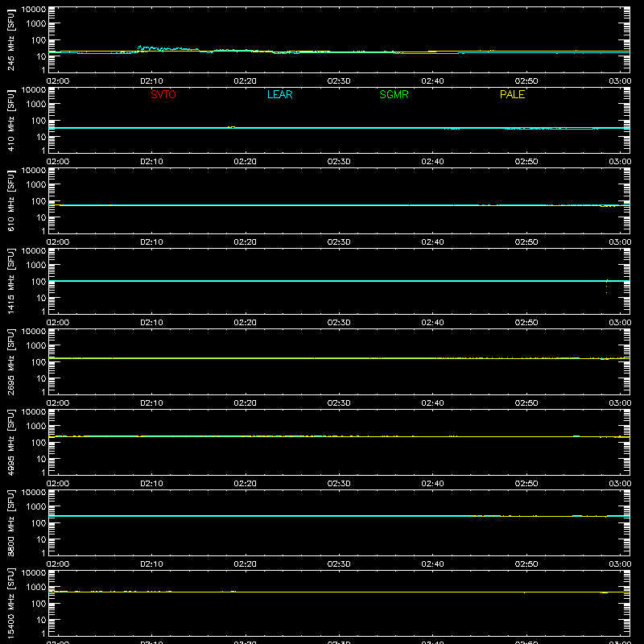Click the 100 y-axis value on the 245 MHz plot
This screenshot has width=644, height=644.
pos(39,40)
